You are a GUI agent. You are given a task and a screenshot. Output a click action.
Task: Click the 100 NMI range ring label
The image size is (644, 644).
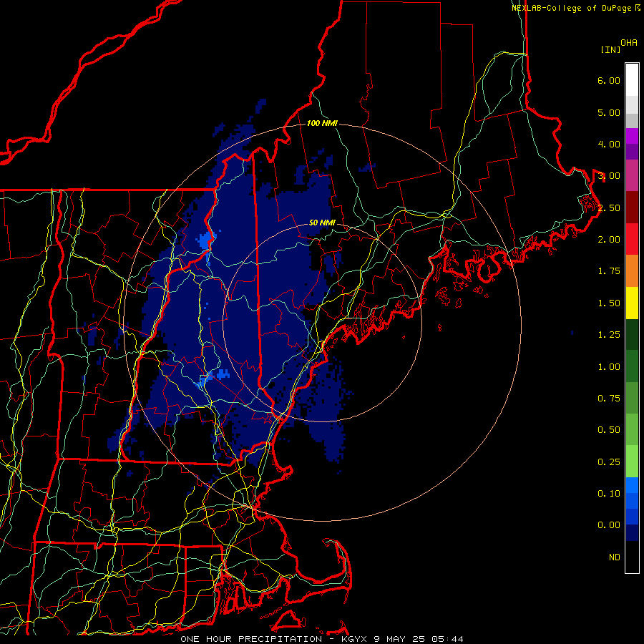coord(322,123)
